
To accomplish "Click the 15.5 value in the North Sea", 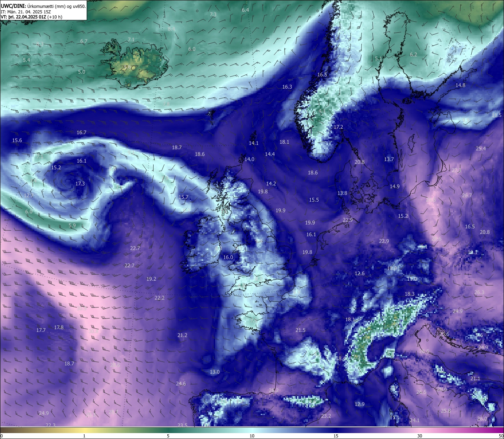I will (x=314, y=200).
